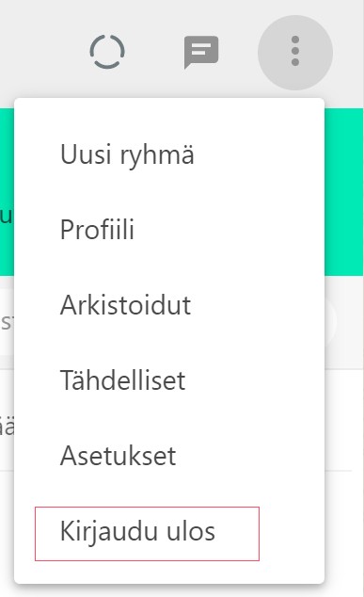
Task: Open settings entry labeled Asetukset
Action: click(x=118, y=456)
